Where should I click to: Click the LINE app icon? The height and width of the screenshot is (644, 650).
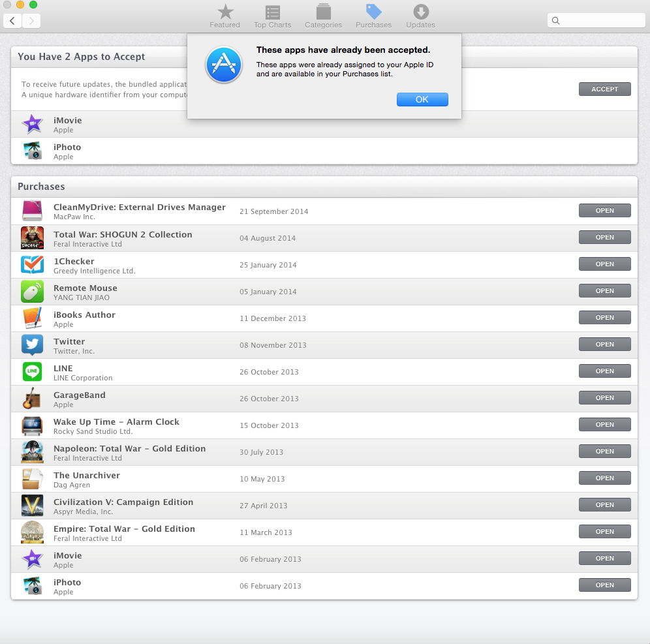[33, 372]
